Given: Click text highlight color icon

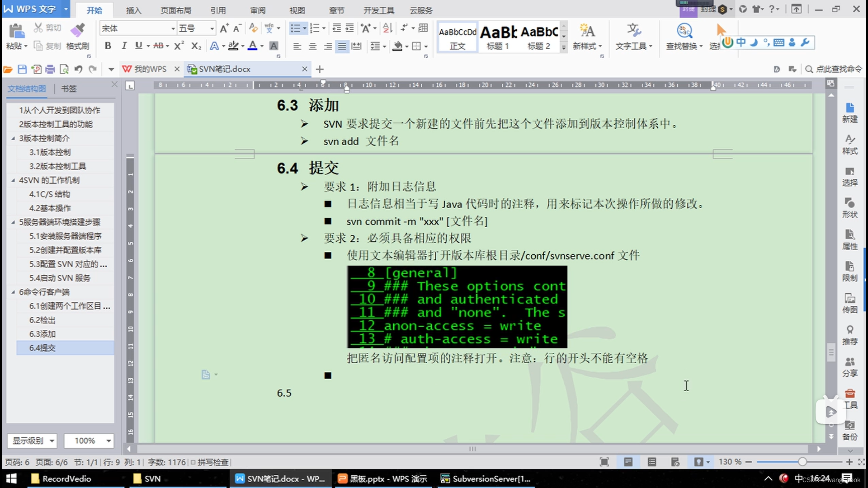Looking at the screenshot, I should 233,46.
